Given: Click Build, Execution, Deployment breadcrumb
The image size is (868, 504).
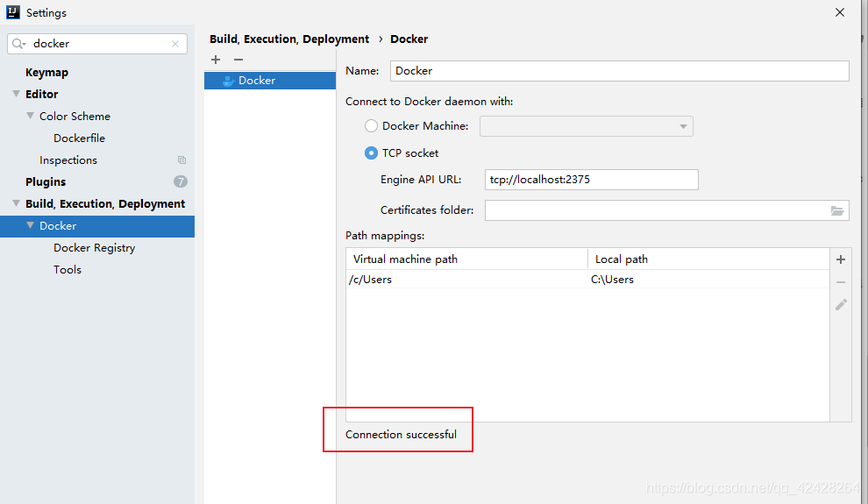Looking at the screenshot, I should [x=289, y=39].
